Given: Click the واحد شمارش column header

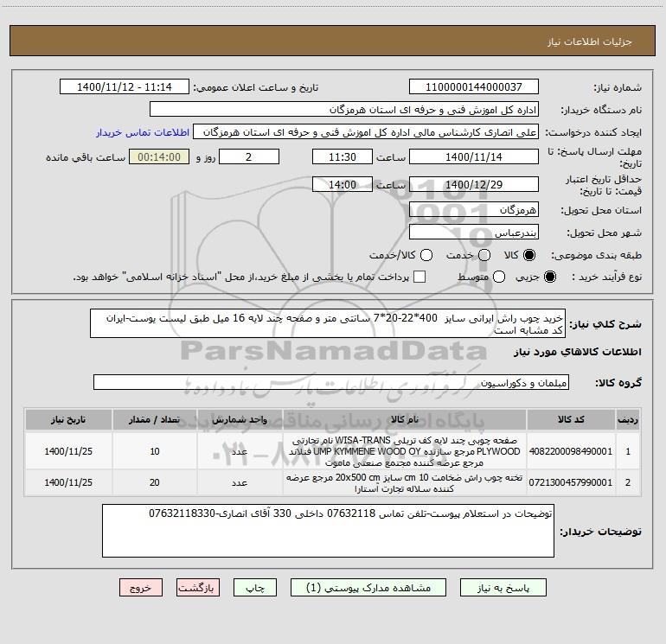Looking at the screenshot, I should (x=240, y=420).
